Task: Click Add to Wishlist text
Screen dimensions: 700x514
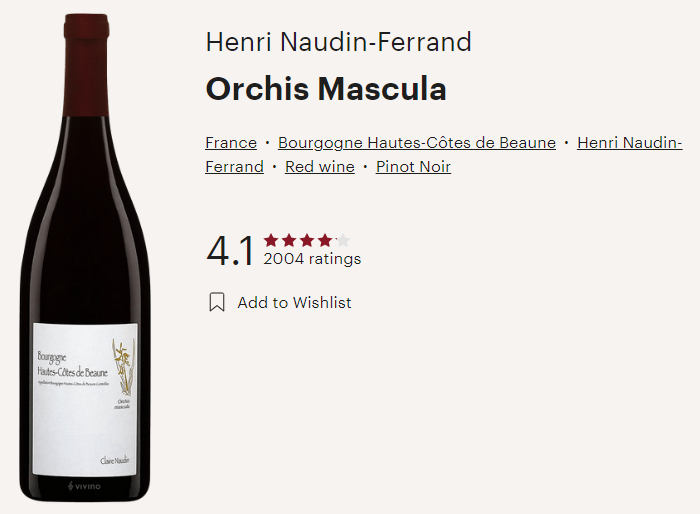Action: coord(294,303)
